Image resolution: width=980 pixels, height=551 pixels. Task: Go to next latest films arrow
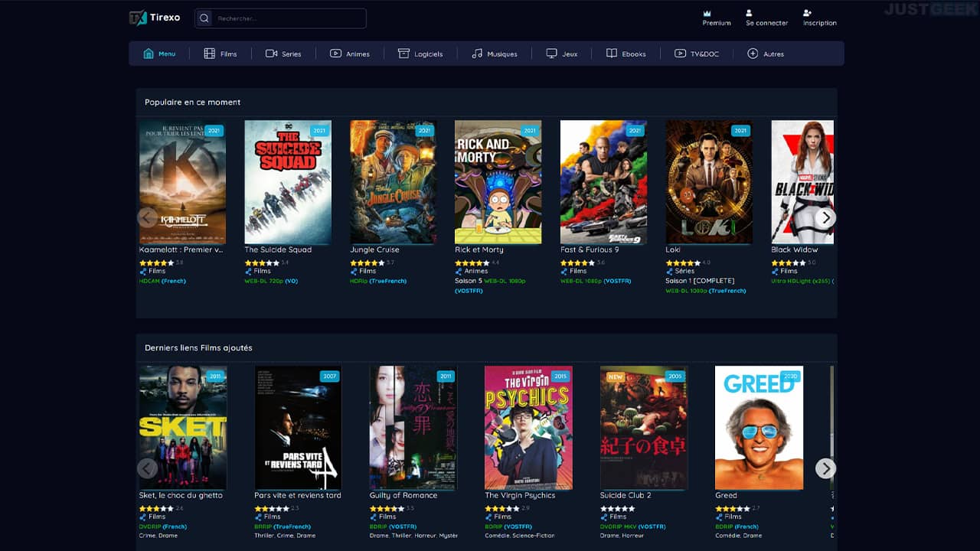[x=825, y=468]
